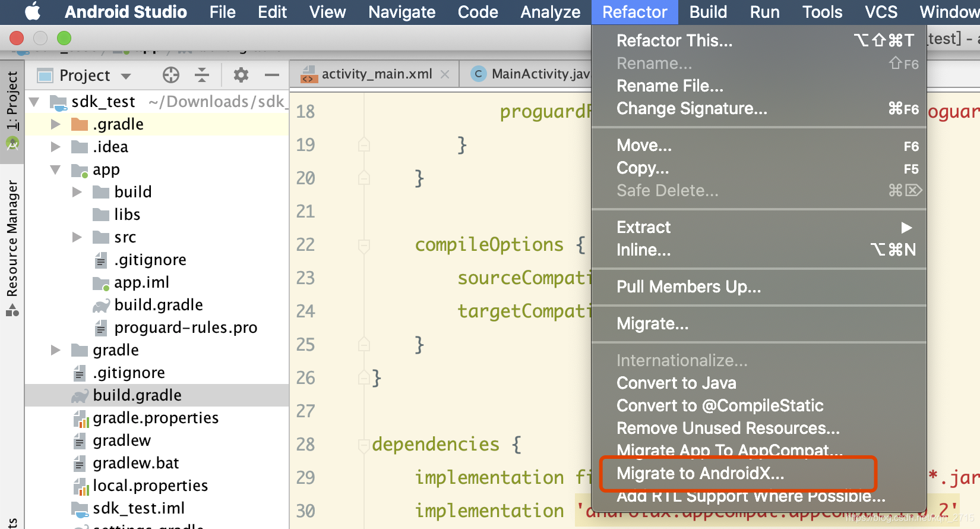Switch to activity_main.xml tab
The height and width of the screenshot is (529, 980).
coord(375,74)
